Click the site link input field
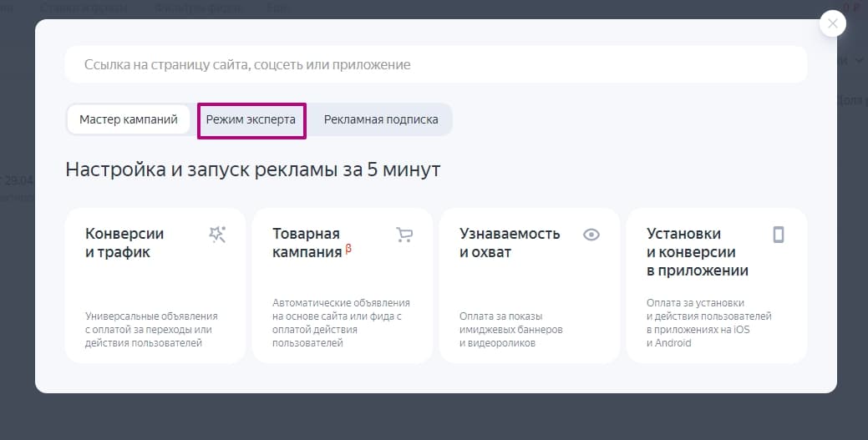 [435, 65]
